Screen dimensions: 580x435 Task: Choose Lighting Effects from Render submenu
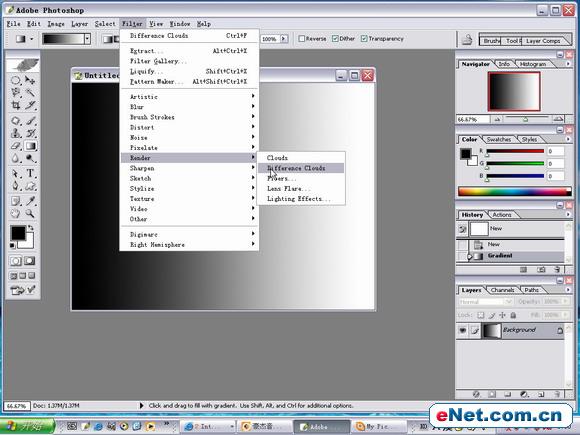[301, 199]
